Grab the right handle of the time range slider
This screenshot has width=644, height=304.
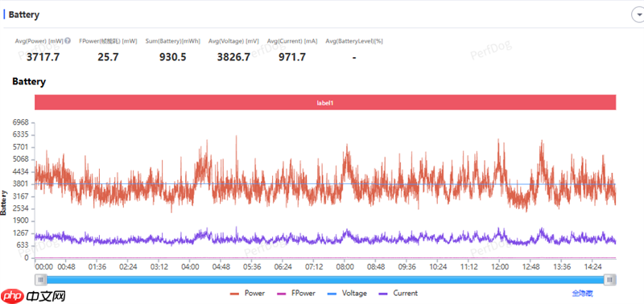point(610,280)
